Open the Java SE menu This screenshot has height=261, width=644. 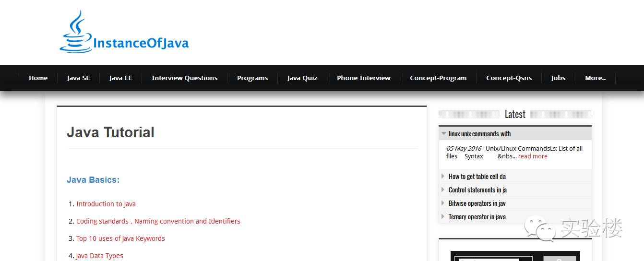point(78,78)
